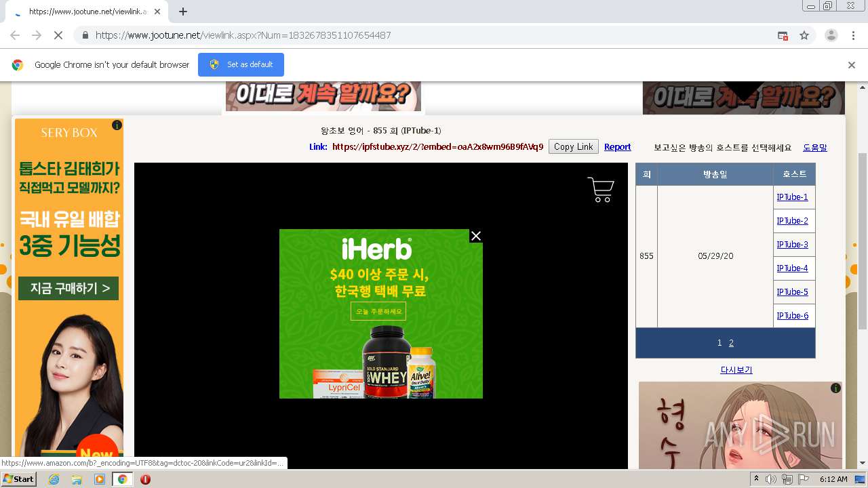Click the info icon on bottom-right ad

(835, 388)
